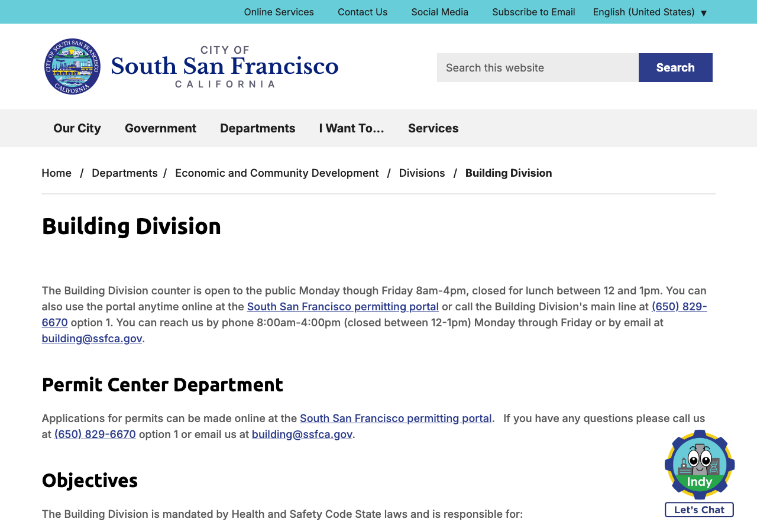The image size is (757, 532).
Task: Click the Let's Chat button
Action: [699, 510]
